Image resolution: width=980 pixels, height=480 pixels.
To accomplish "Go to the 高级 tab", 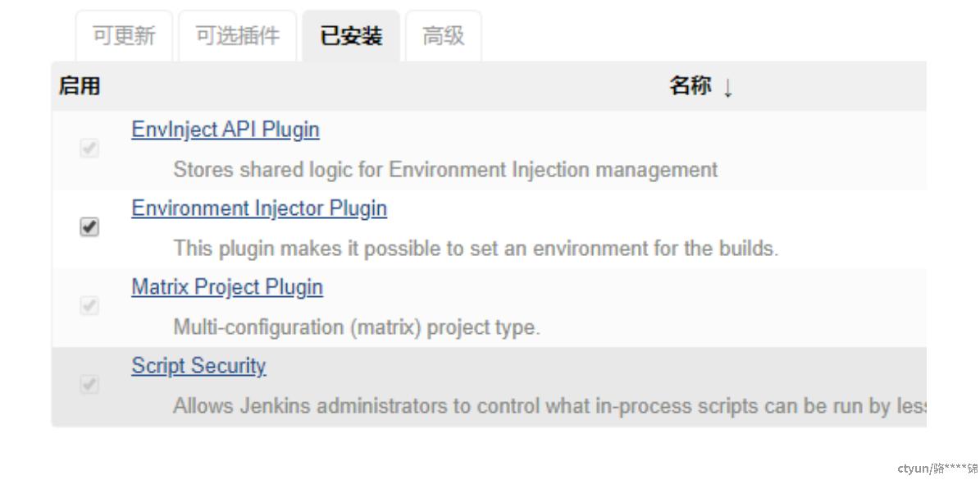I will [x=444, y=35].
